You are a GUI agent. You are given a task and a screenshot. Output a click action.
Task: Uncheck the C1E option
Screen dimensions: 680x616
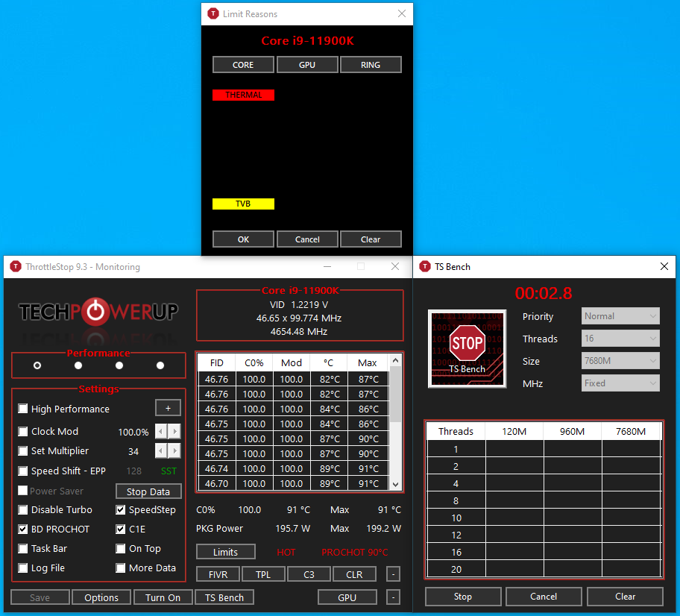[x=121, y=529]
